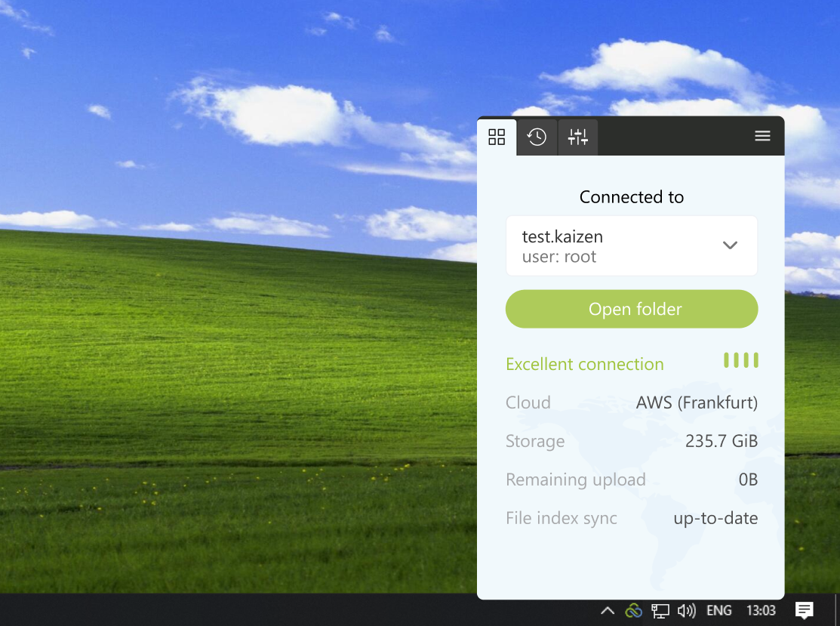Click the AWS (Frankfurt) cloud value
The image size is (840, 626).
pyautogui.click(x=697, y=402)
